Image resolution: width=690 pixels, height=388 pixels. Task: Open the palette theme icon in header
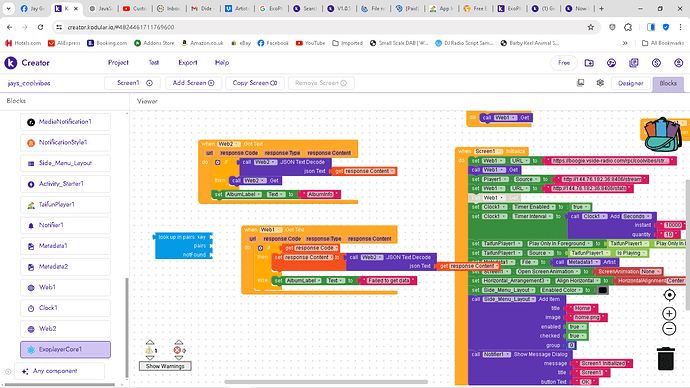[611, 63]
